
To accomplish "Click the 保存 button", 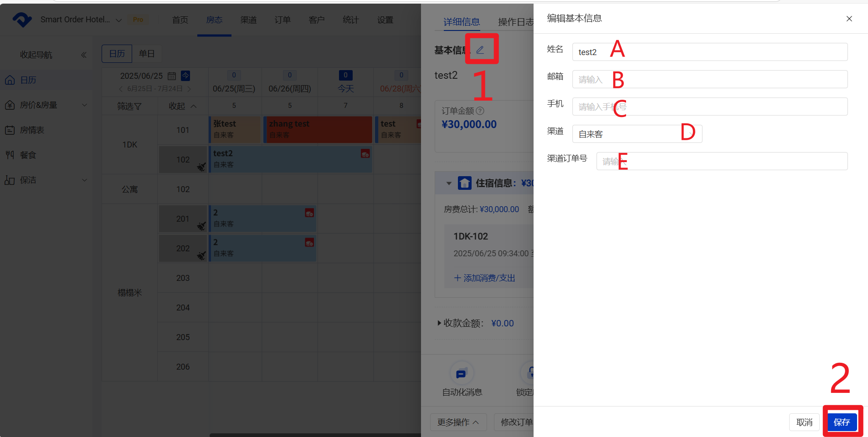I will click(x=842, y=422).
